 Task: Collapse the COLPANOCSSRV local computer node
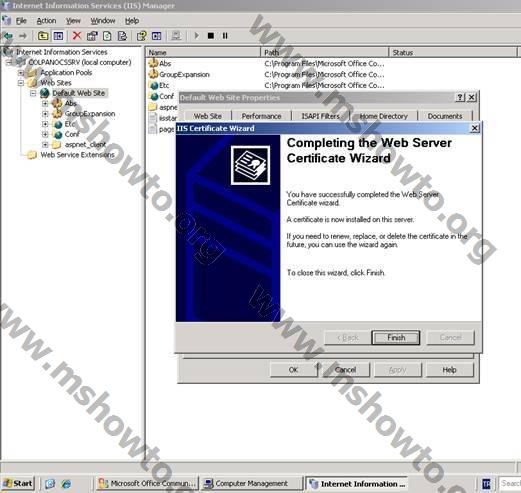click(9, 62)
